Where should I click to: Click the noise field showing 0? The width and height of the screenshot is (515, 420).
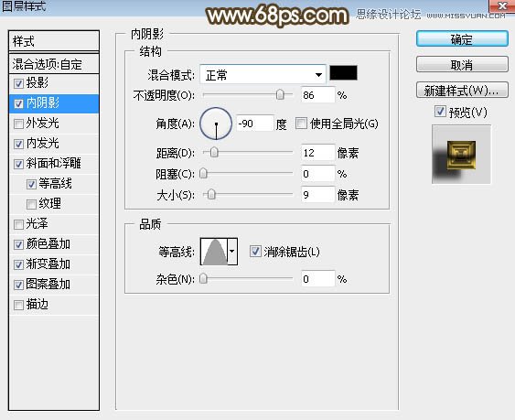(317, 279)
